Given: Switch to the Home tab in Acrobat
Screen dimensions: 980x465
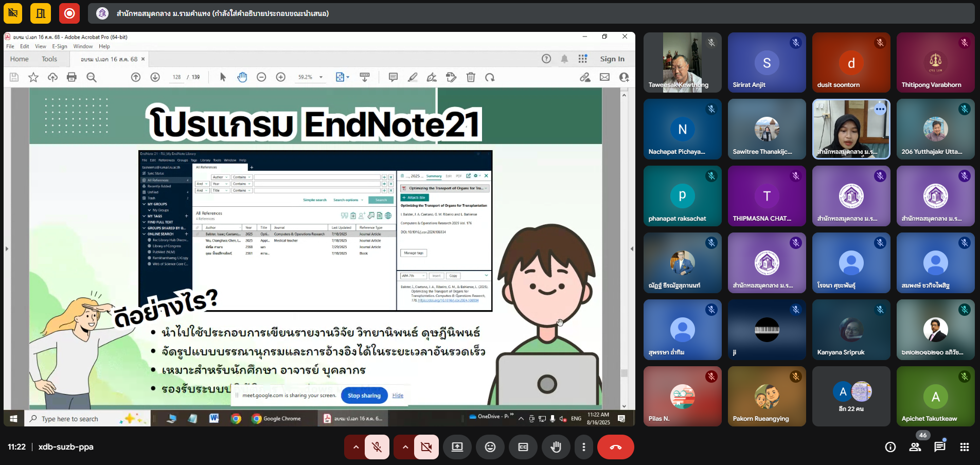Looking at the screenshot, I should (x=20, y=59).
